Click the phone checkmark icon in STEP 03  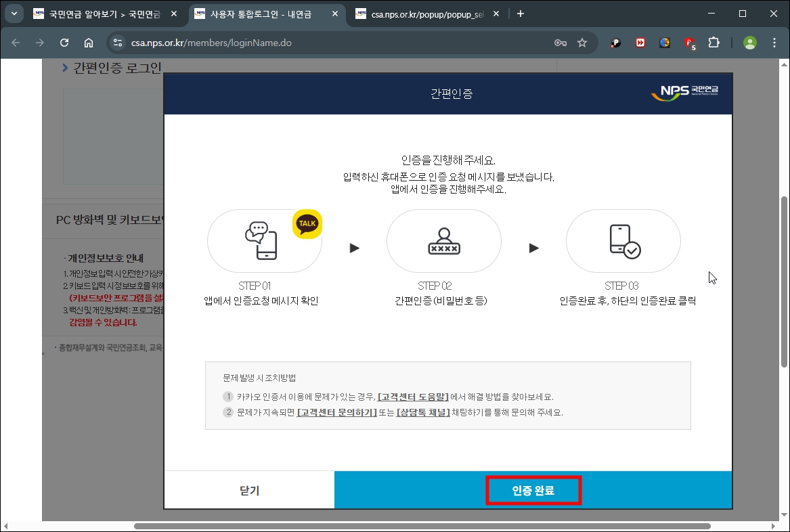[x=622, y=241]
